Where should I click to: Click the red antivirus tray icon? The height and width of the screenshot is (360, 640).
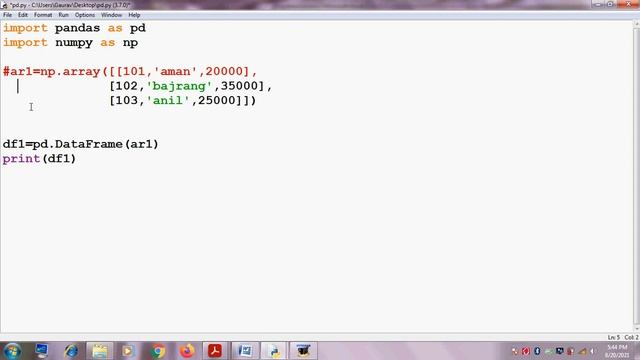526,351
